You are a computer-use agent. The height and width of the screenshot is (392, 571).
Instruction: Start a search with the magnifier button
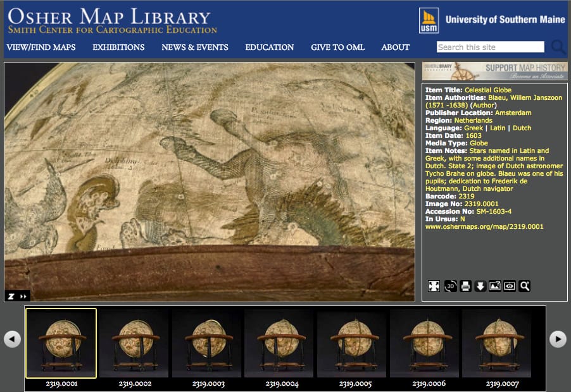(x=556, y=47)
